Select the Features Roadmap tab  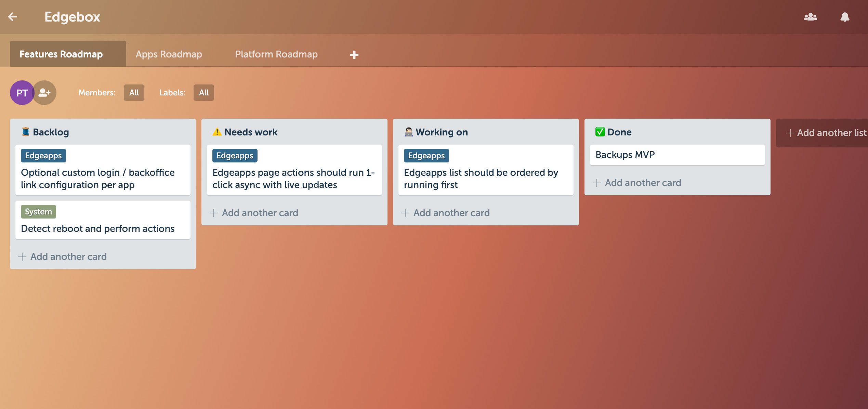click(62, 54)
